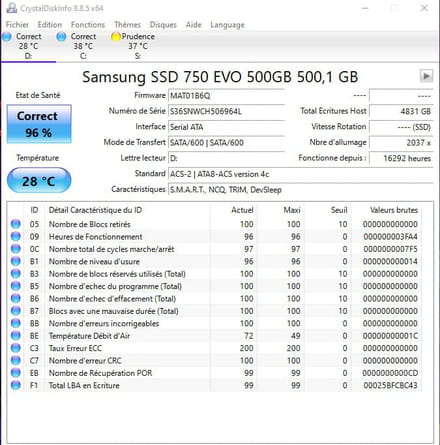Select the C: drive blue status icon
This screenshot has width=440, height=445.
pyautogui.click(x=61, y=37)
